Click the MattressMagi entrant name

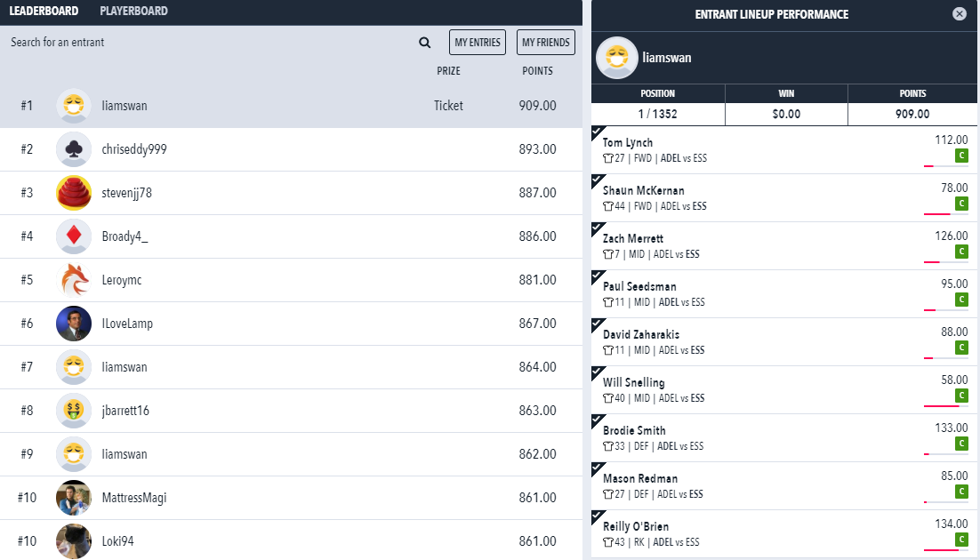pos(134,498)
